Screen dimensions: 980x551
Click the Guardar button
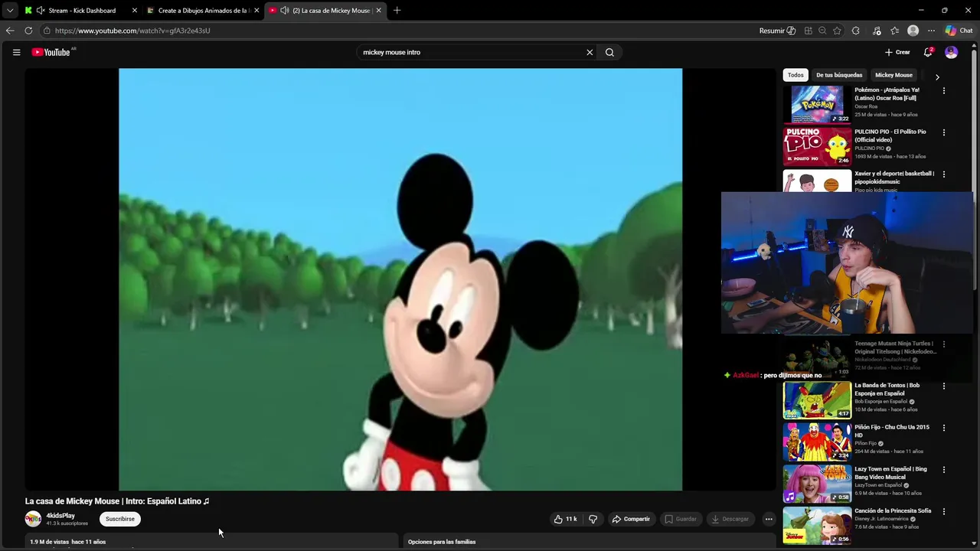681,519
